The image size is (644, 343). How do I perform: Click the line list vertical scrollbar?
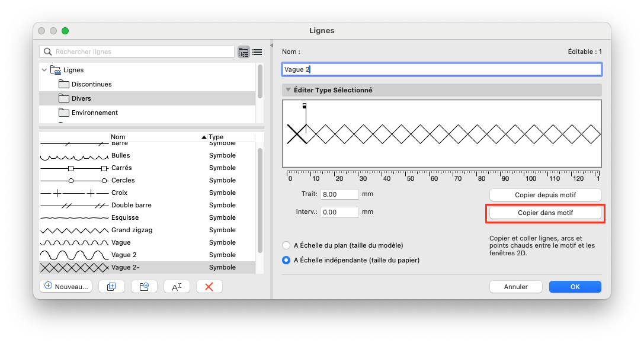coord(259,200)
